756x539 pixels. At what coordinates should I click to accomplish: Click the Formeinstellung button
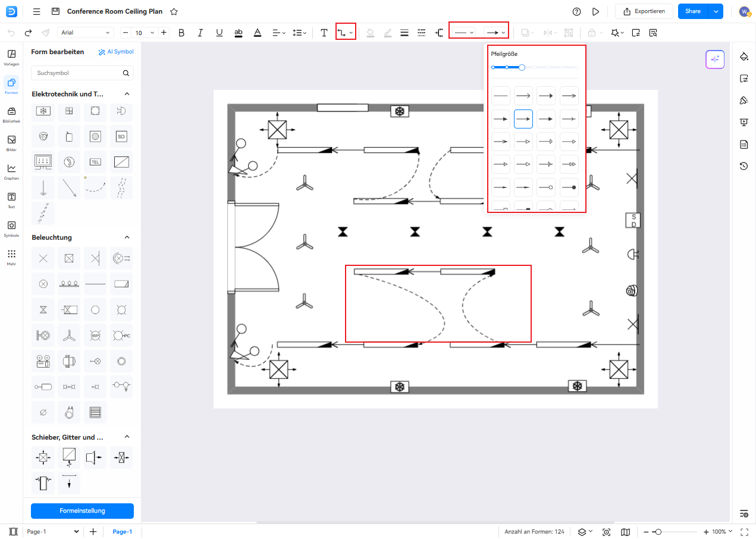tap(82, 510)
